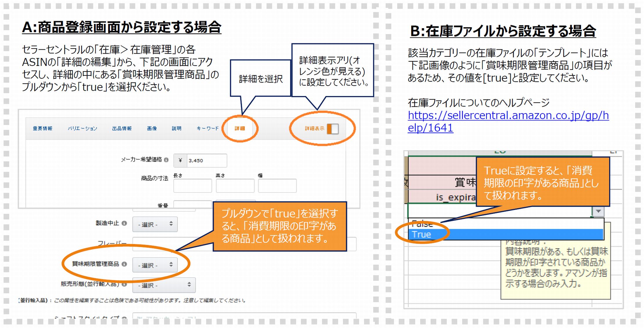Image resolution: width=644 pixels, height=328 pixels.
Task: Go to the 出品情報 tab
Action: [122, 128]
